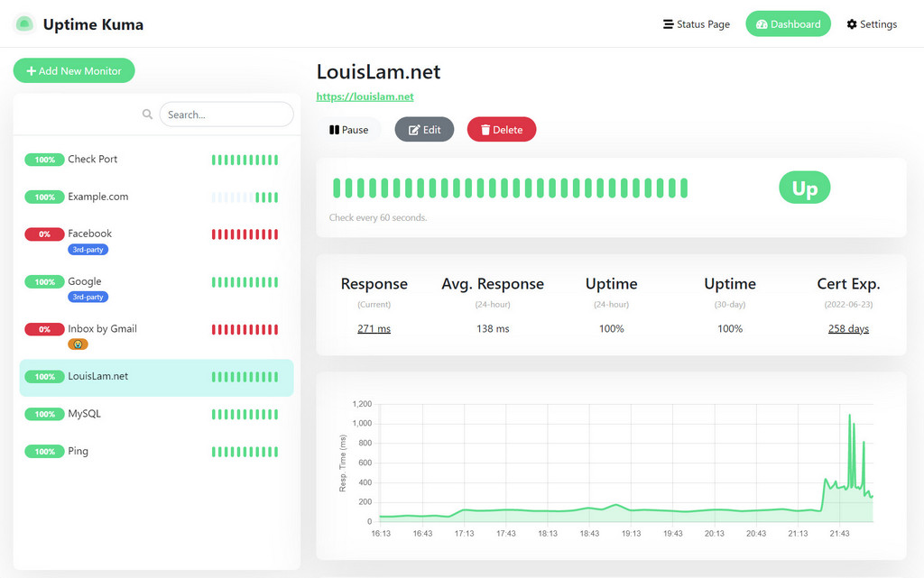Click the Gmail icon under Inbox by Gmail
Image resolution: width=924 pixels, height=578 pixels.
point(78,344)
